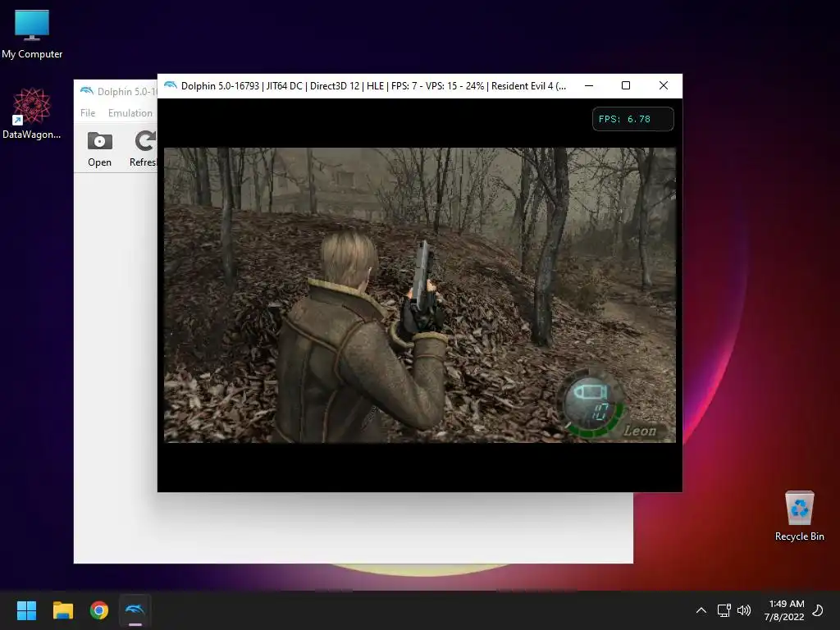This screenshot has width=840, height=630.
Task: Click the Leon name label in game HUD
Action: tap(640, 431)
